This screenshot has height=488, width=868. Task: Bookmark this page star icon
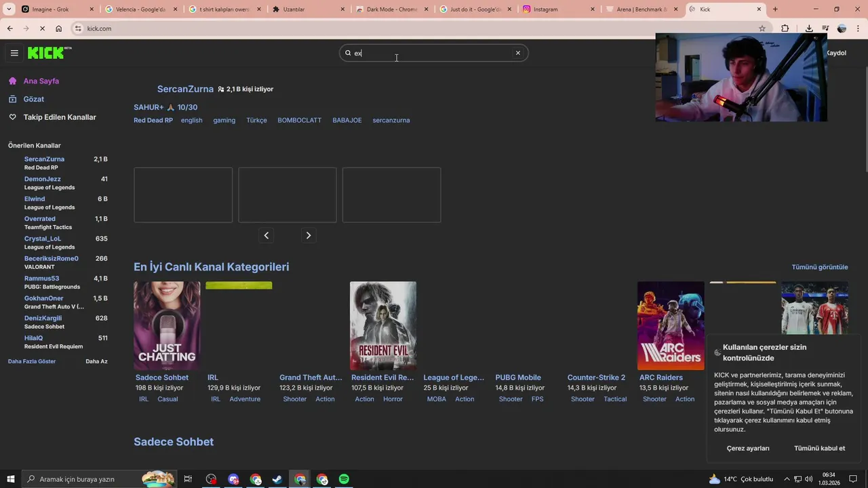pyautogui.click(x=762, y=28)
